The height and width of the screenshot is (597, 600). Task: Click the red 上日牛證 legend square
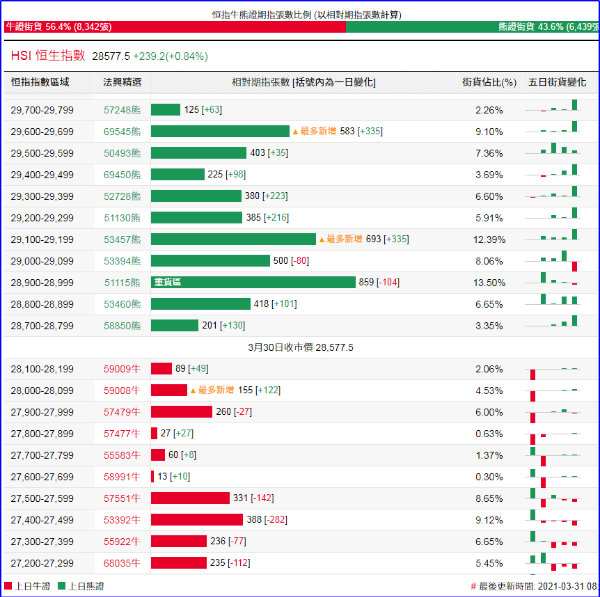[x=8, y=586]
